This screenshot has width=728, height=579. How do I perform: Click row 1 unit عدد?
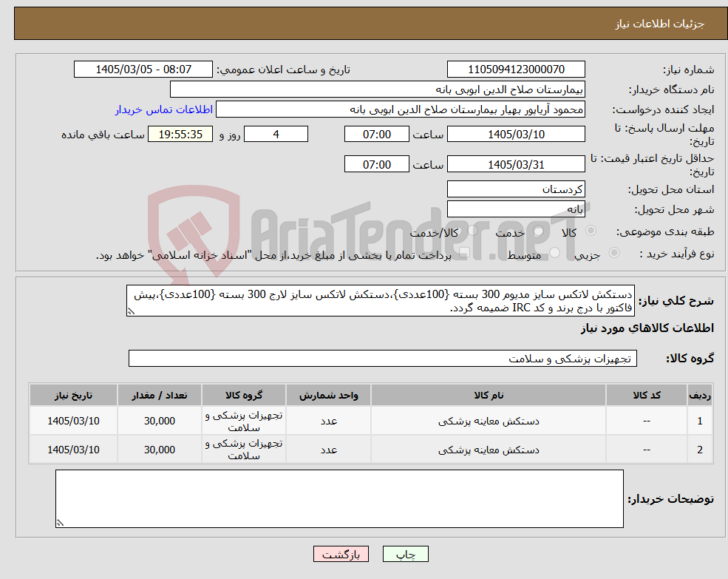[x=329, y=421]
